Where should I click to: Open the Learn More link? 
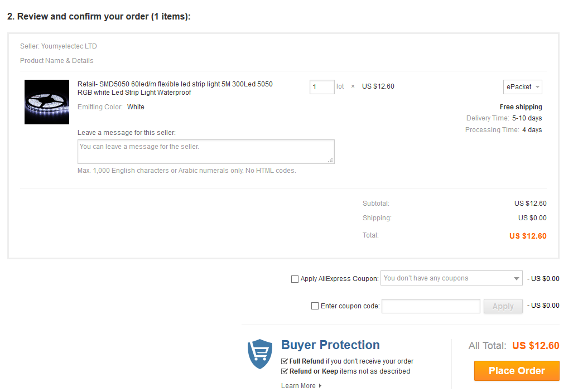298,385
